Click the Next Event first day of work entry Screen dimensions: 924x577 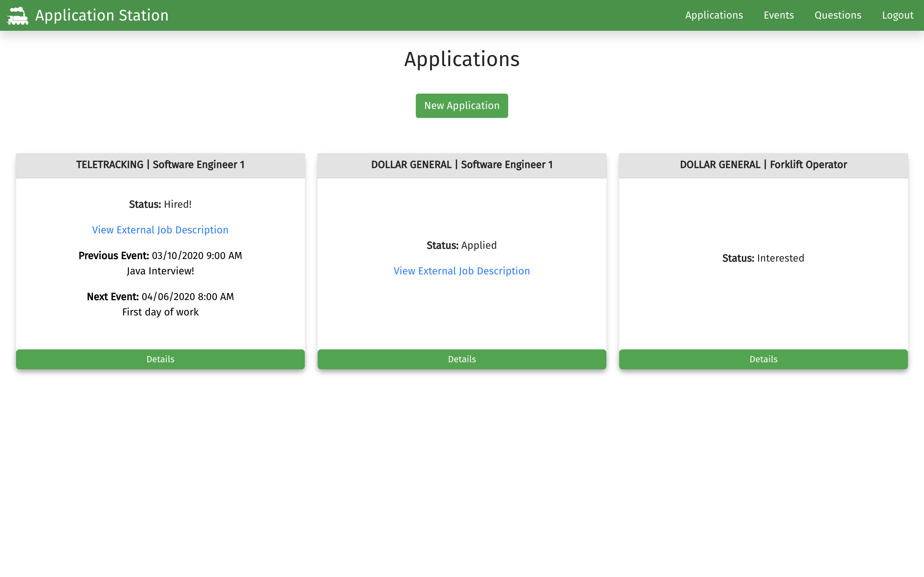click(160, 304)
